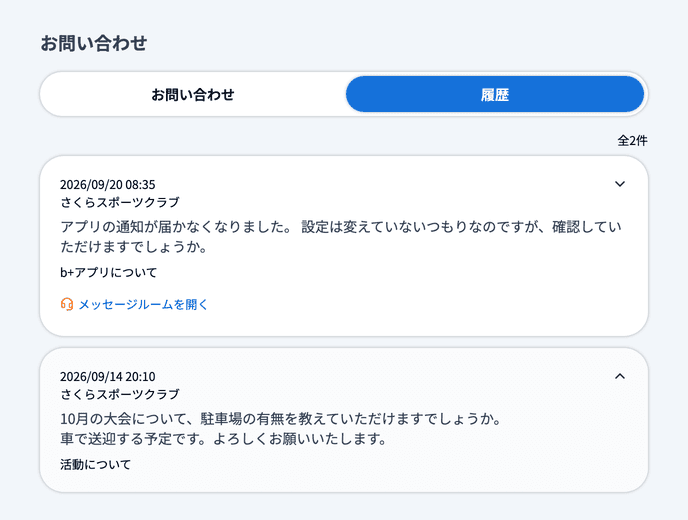The width and height of the screenshot is (688, 520).
Task: Click the b+アプリについて category label
Action: coord(108,273)
